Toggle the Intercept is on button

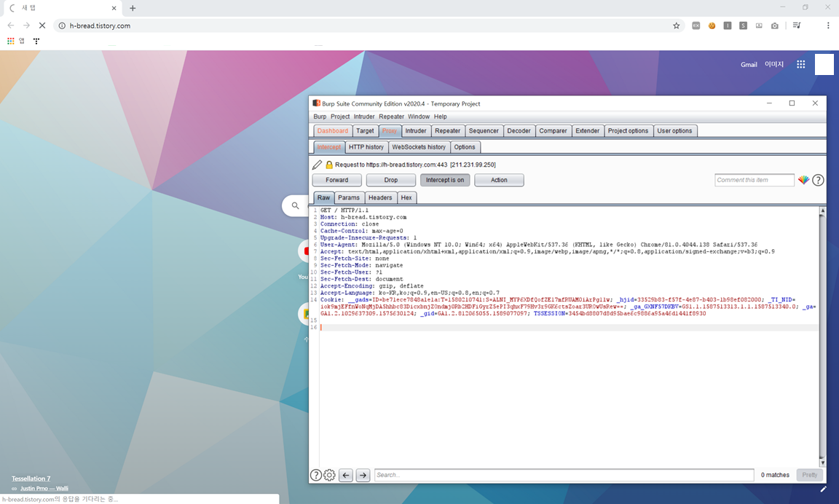tap(445, 181)
